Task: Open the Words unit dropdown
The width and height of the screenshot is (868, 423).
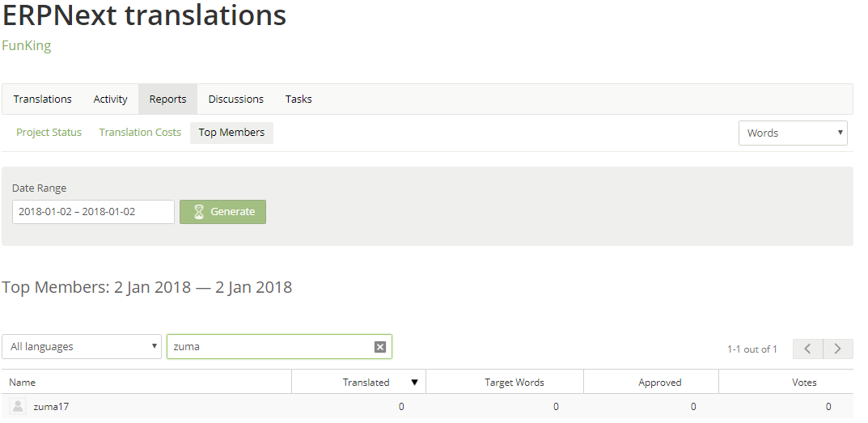Action: (x=793, y=133)
